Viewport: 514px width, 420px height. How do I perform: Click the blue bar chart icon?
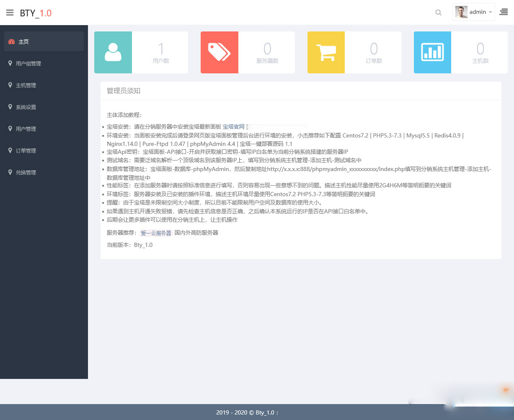point(432,52)
